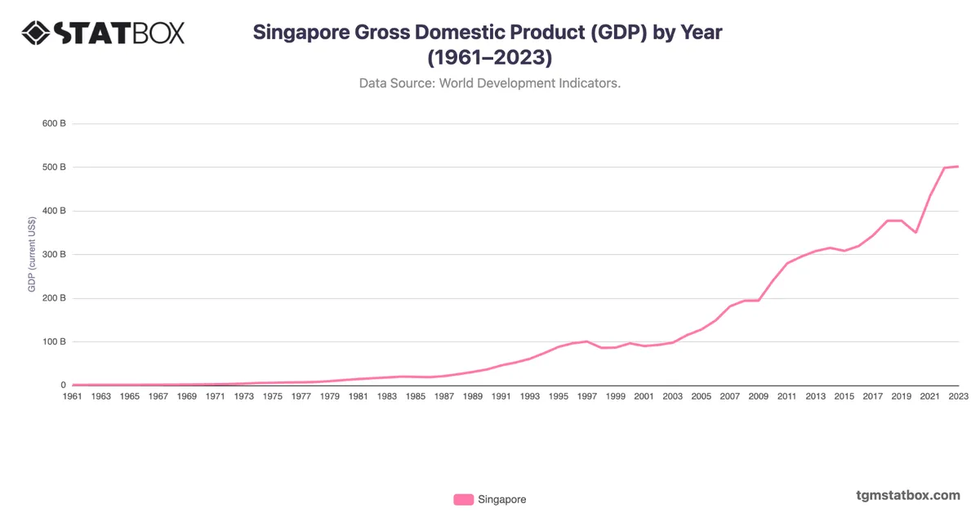Click the 1961 x-axis year label
This screenshot has height=513, width=980.
[73, 396]
